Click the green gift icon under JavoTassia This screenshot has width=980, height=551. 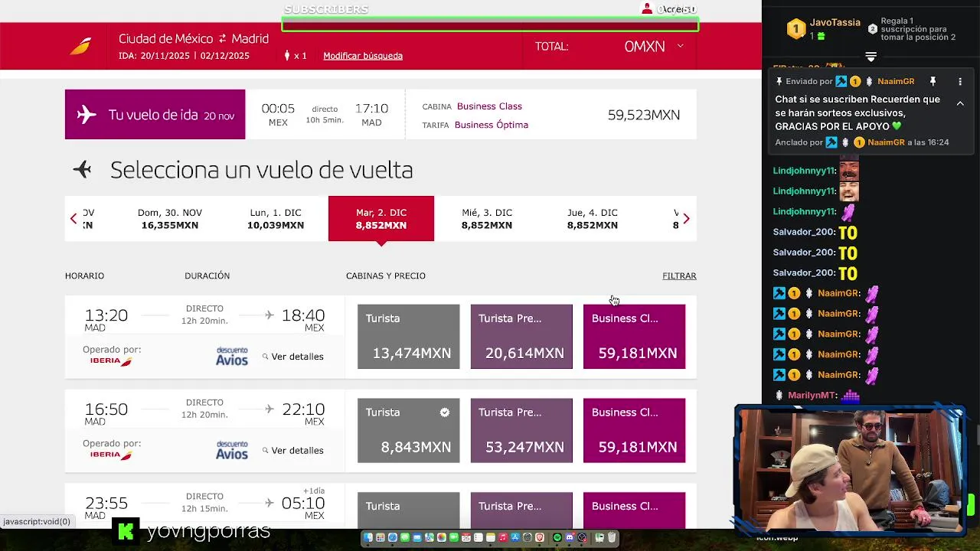click(x=821, y=36)
